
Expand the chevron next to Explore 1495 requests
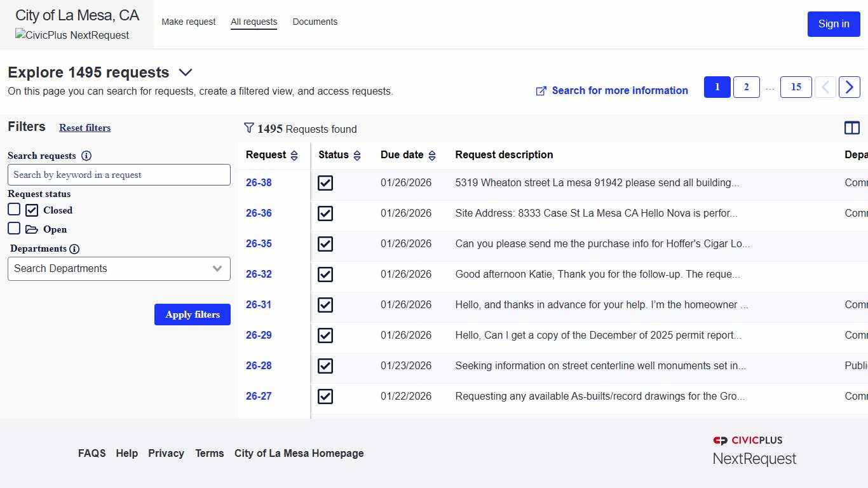(x=185, y=72)
